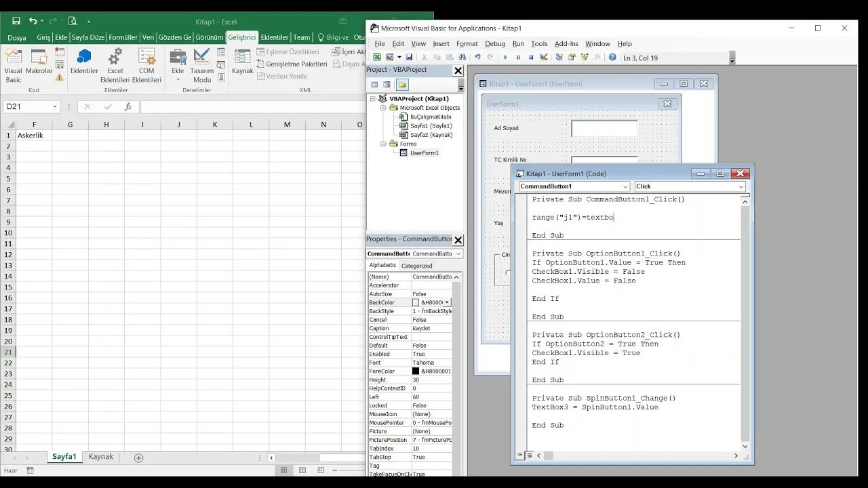Toggle Tasarım Modu design mode
Screen dimensions: 868x488
(x=202, y=65)
